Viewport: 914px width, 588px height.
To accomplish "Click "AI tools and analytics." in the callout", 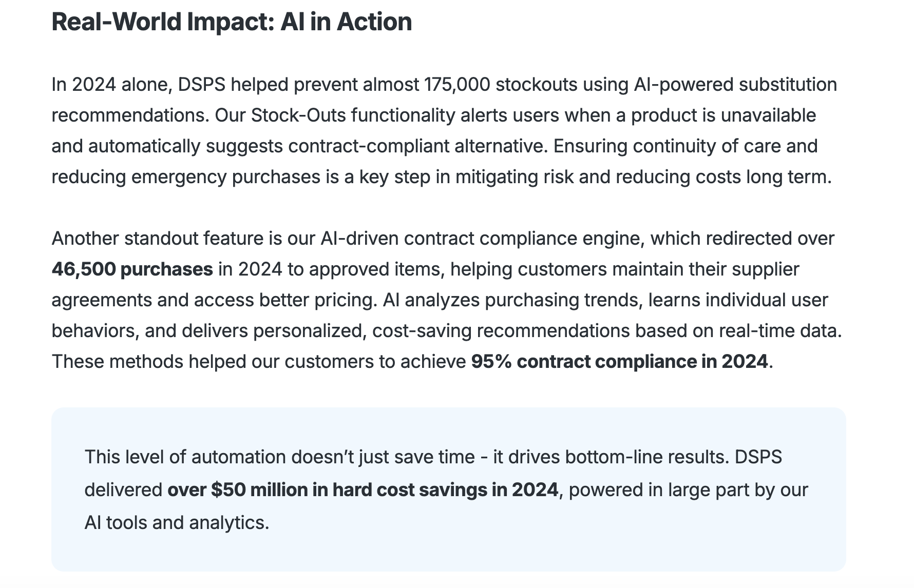I will [177, 522].
